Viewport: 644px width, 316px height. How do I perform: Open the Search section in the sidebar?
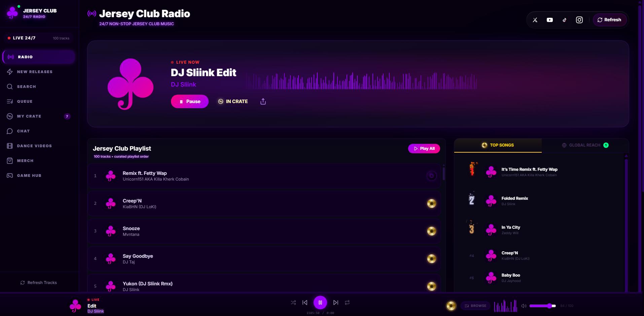click(26, 87)
